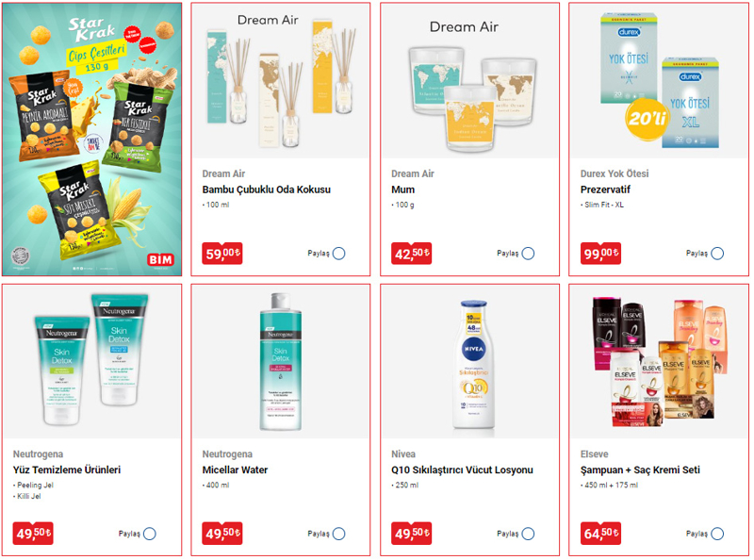754x560 pixels.
Task: Click the Bambu Çubuklu Oda Kokusu title
Action: [x=267, y=189]
